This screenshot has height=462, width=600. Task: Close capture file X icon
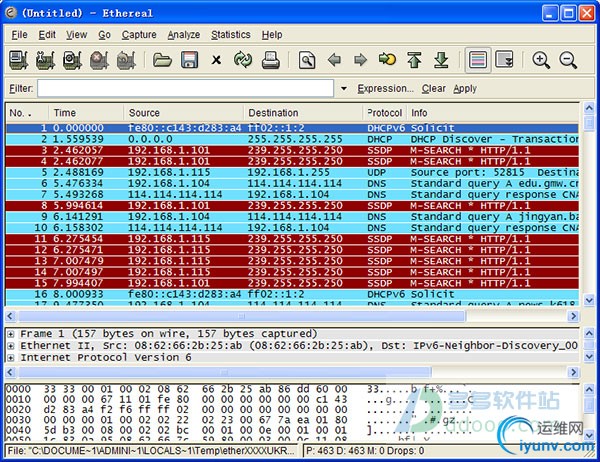pos(216,60)
